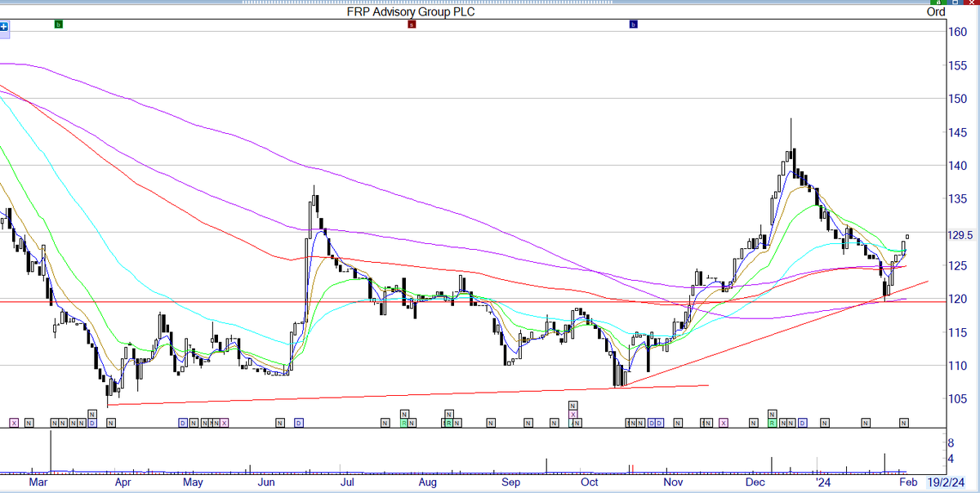The height and width of the screenshot is (493, 980).
Task: Click the chart title FRP Advisory Group PLC
Action: click(x=412, y=11)
